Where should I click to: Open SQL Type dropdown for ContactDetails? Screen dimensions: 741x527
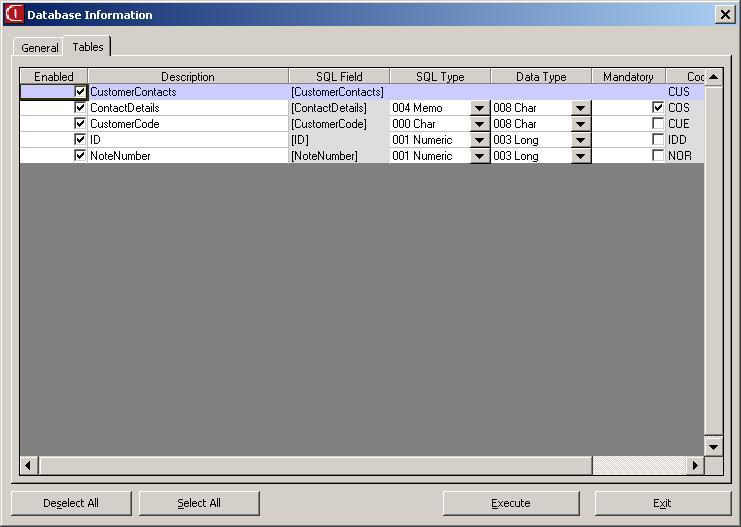click(x=480, y=108)
